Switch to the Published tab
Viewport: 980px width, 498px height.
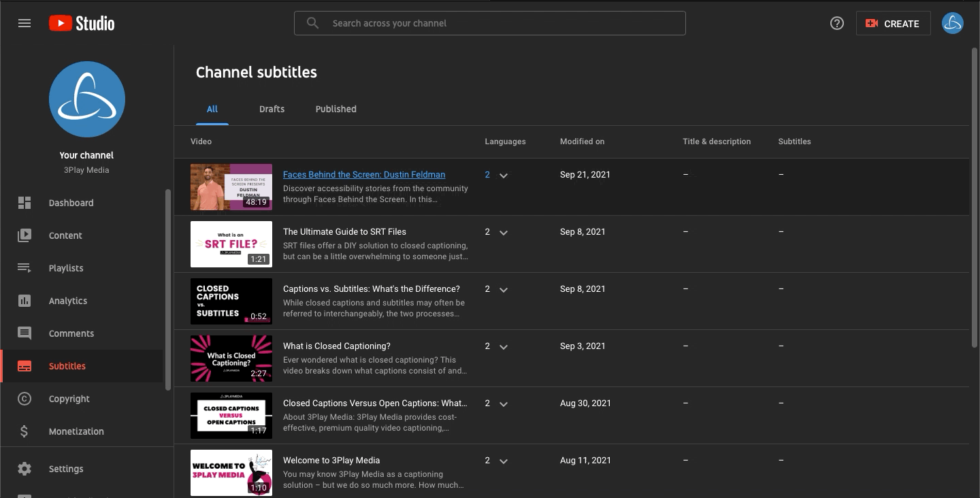(x=336, y=109)
